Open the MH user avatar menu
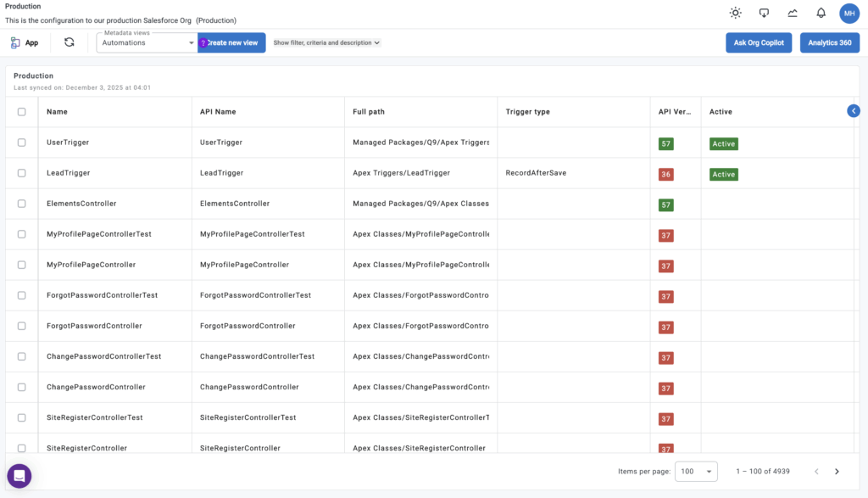This screenshot has width=868, height=498. 849,13
